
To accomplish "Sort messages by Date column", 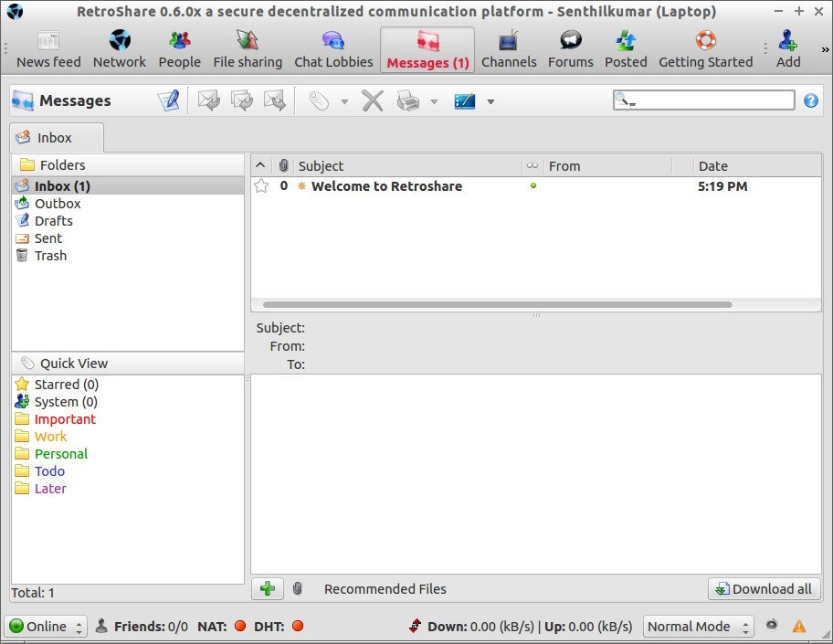I will pyautogui.click(x=756, y=165).
